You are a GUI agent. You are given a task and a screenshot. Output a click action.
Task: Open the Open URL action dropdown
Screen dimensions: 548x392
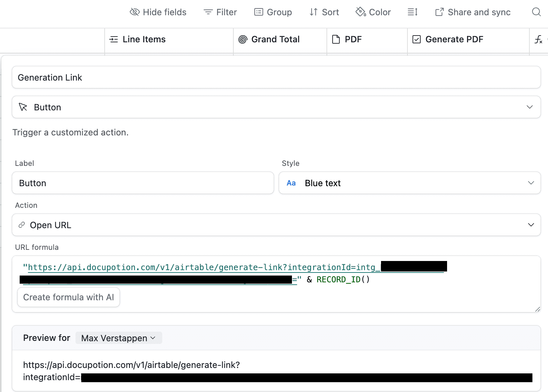point(276,225)
